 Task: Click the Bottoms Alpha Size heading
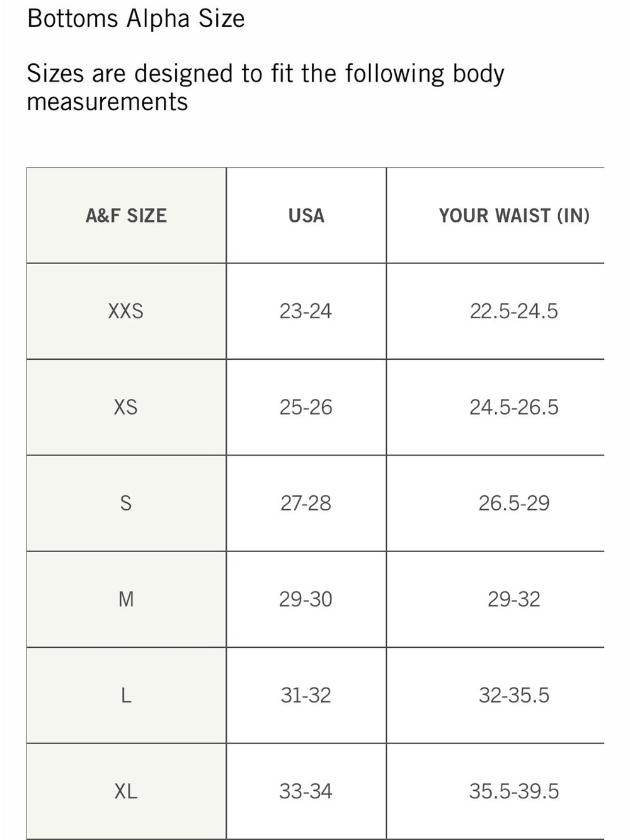coord(136,19)
